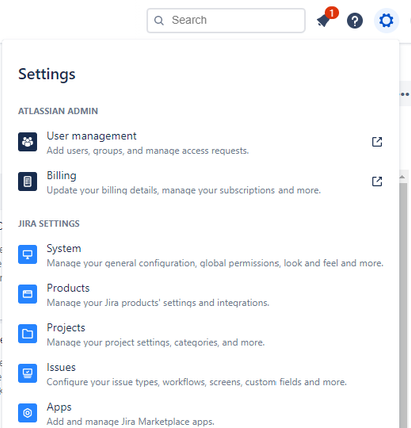
Task: Go to Projects settings
Action: click(x=200, y=334)
